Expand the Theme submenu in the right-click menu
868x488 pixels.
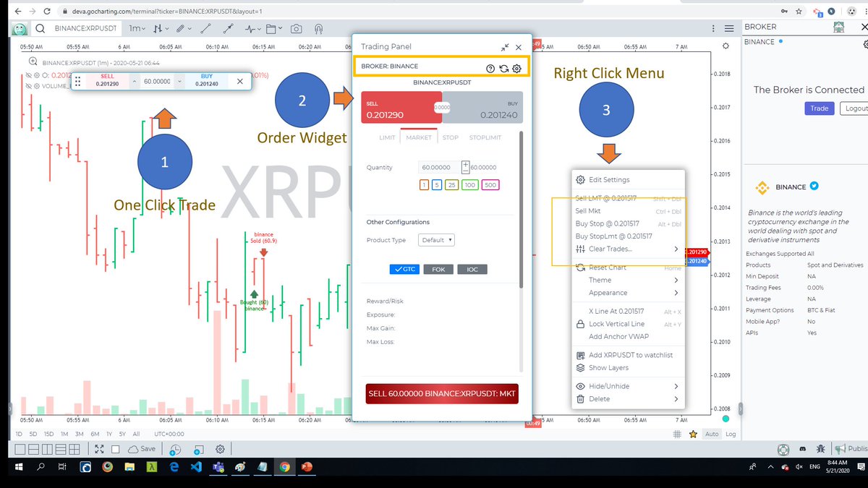click(602, 280)
